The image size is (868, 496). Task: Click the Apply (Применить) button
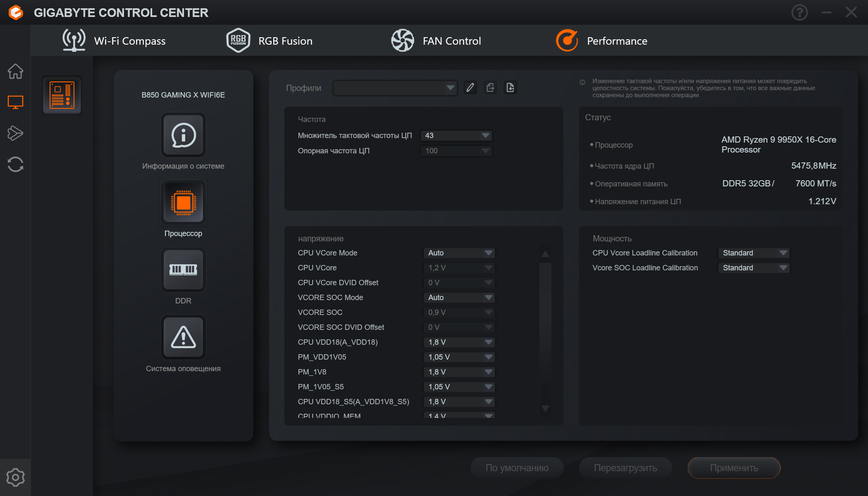pos(734,468)
